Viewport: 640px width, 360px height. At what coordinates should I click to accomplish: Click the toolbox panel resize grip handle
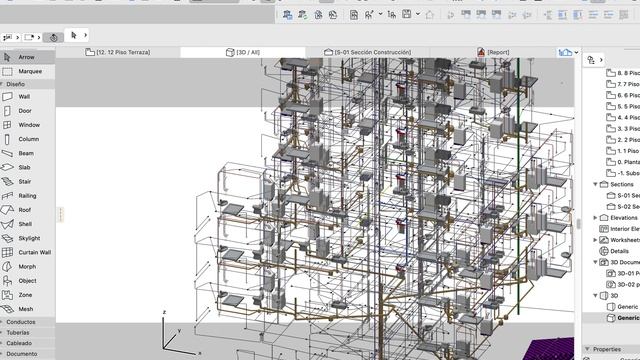(60, 214)
